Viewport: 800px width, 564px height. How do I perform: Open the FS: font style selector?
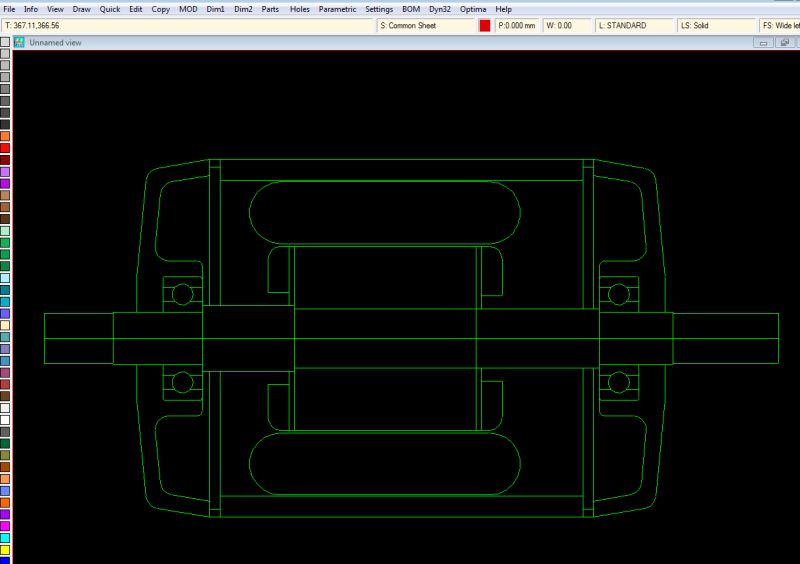pyautogui.click(x=779, y=25)
